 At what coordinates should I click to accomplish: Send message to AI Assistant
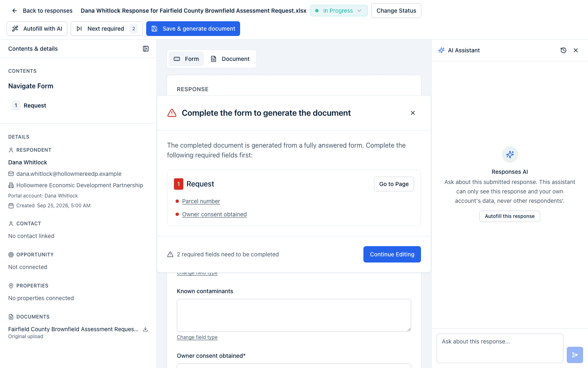pyautogui.click(x=575, y=355)
